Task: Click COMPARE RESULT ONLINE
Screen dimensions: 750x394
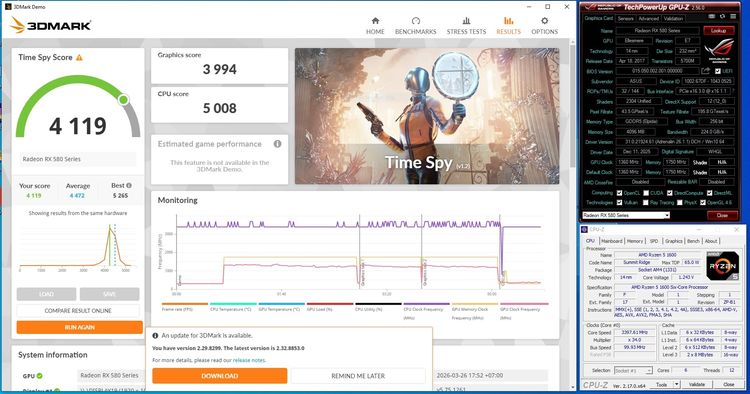Action: point(78,311)
